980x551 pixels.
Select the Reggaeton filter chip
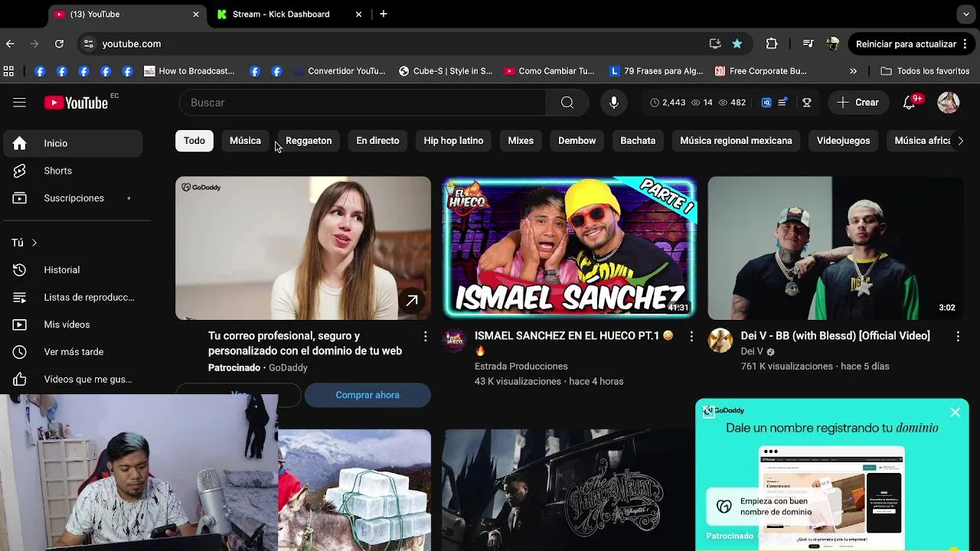(309, 141)
